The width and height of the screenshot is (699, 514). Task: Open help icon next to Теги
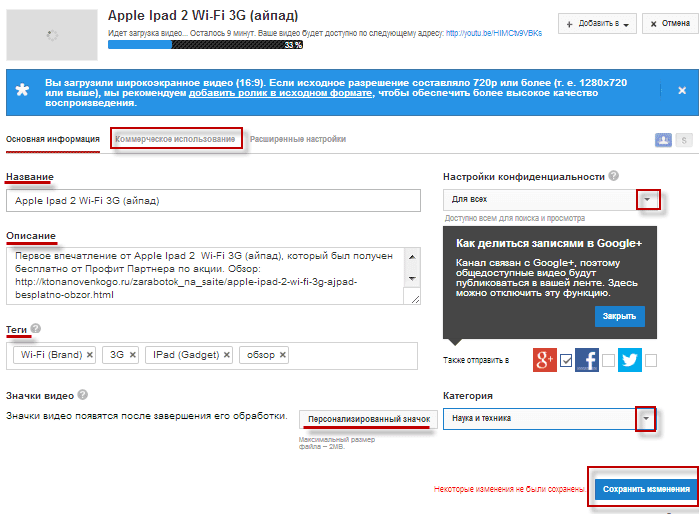pyautogui.click(x=36, y=329)
